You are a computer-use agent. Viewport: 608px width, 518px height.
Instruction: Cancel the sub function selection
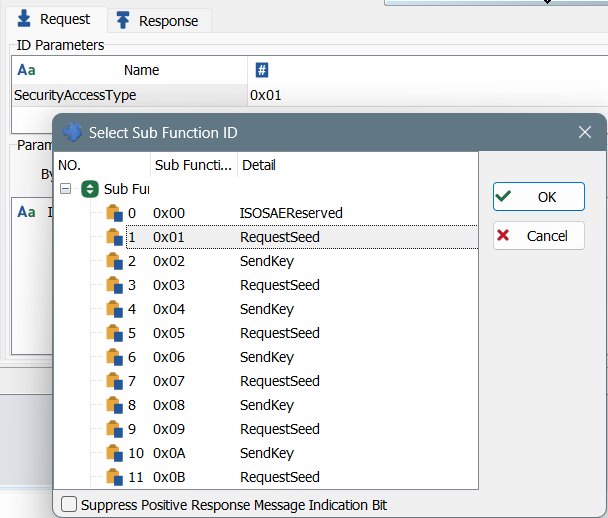(x=539, y=236)
